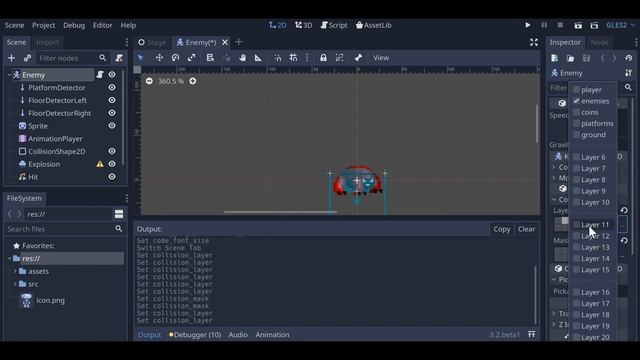Screen dimensions: 640x360
Task: Toggle visibility of Enemy node
Action: pyautogui.click(x=112, y=75)
